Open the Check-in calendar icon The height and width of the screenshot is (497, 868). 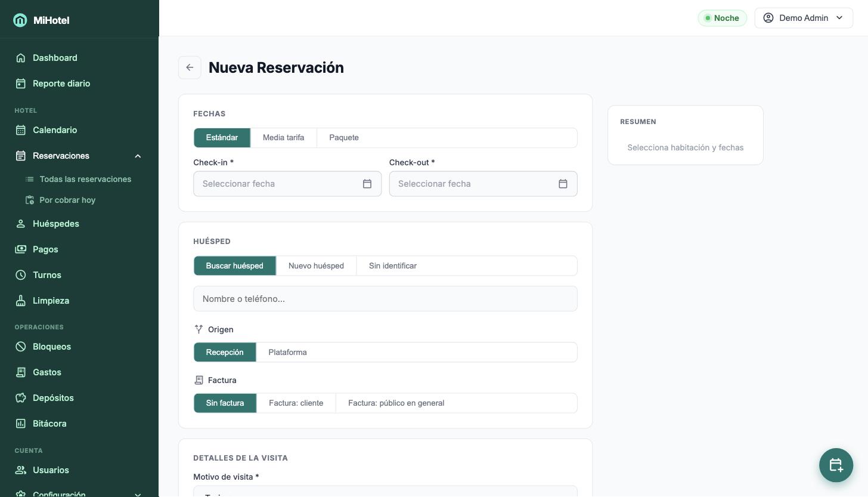click(x=367, y=184)
